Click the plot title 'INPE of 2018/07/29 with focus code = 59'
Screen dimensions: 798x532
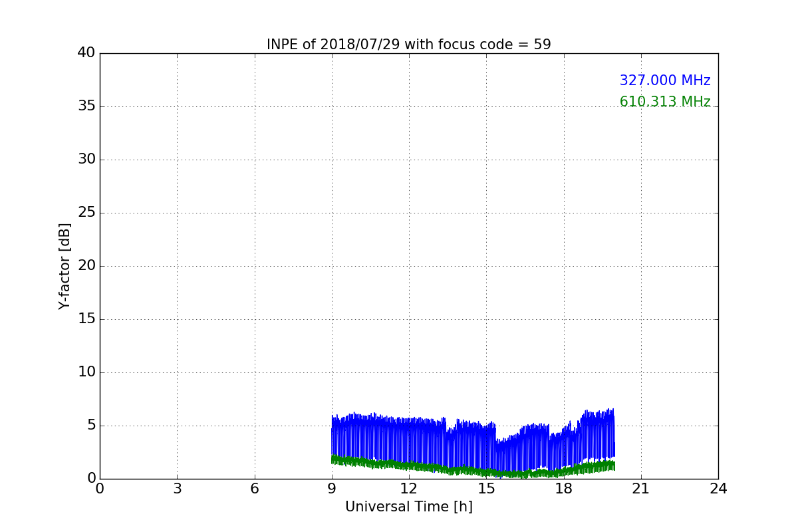[408, 45]
